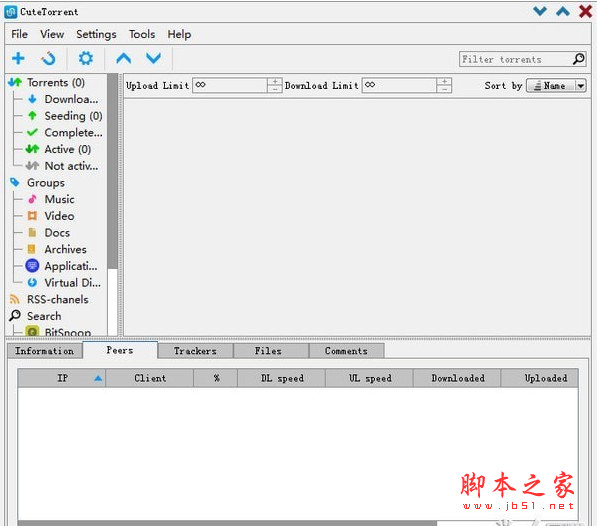This screenshot has width=597, height=526.
Task: Switch to the Comments tab
Action: [346, 351]
